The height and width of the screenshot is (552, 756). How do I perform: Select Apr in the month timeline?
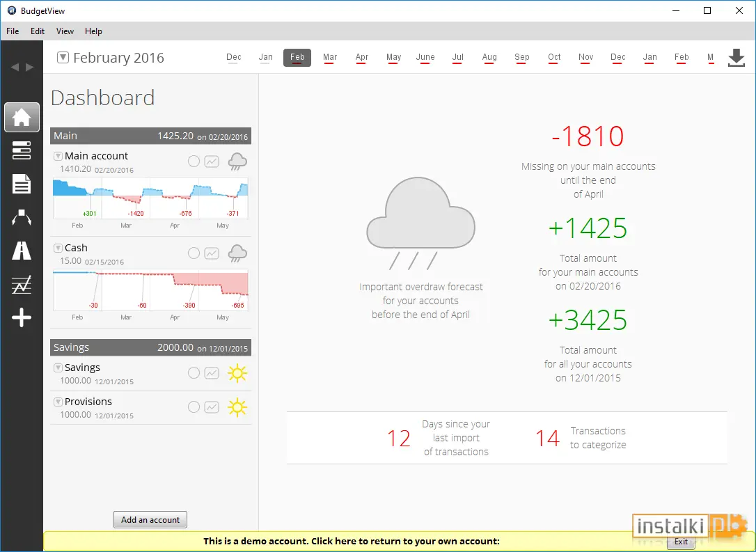click(361, 57)
